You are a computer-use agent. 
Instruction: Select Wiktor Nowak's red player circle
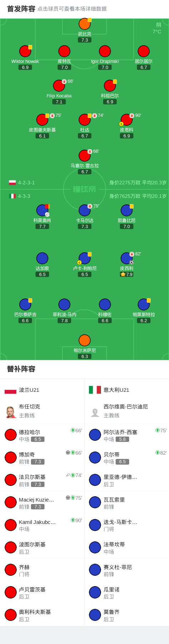point(25,51)
